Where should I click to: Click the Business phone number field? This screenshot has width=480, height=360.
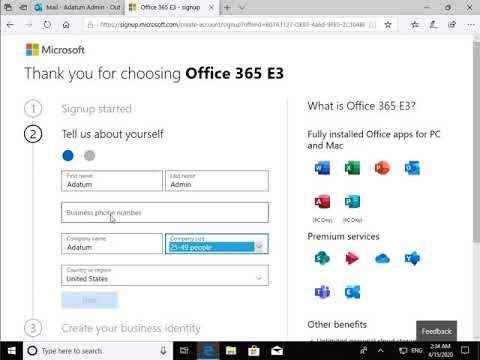coord(165,212)
